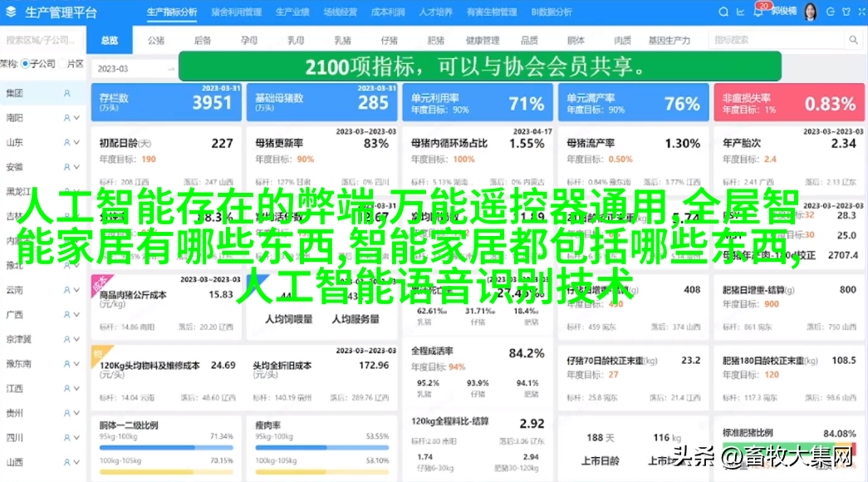Expand the 山东 region chevron

click(77, 142)
